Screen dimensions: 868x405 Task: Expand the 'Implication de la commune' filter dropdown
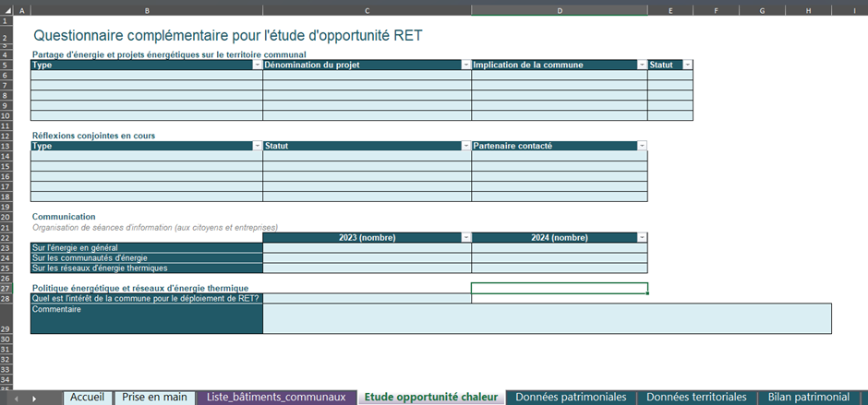[642, 66]
